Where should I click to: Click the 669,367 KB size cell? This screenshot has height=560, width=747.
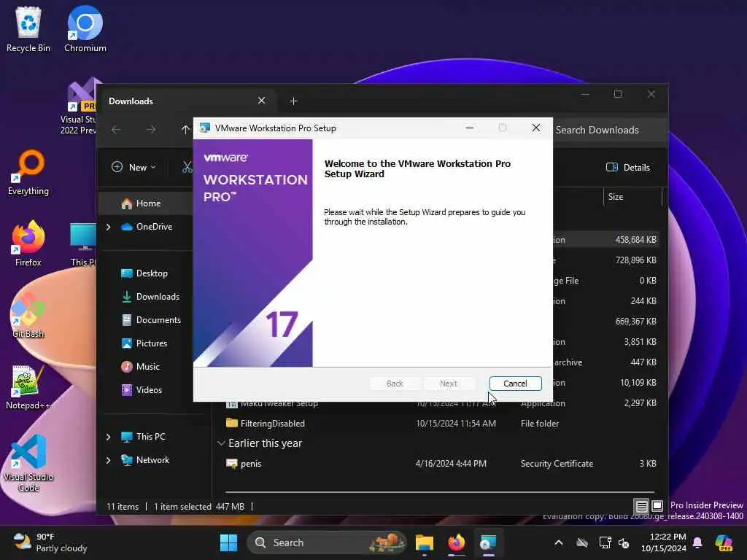click(635, 322)
